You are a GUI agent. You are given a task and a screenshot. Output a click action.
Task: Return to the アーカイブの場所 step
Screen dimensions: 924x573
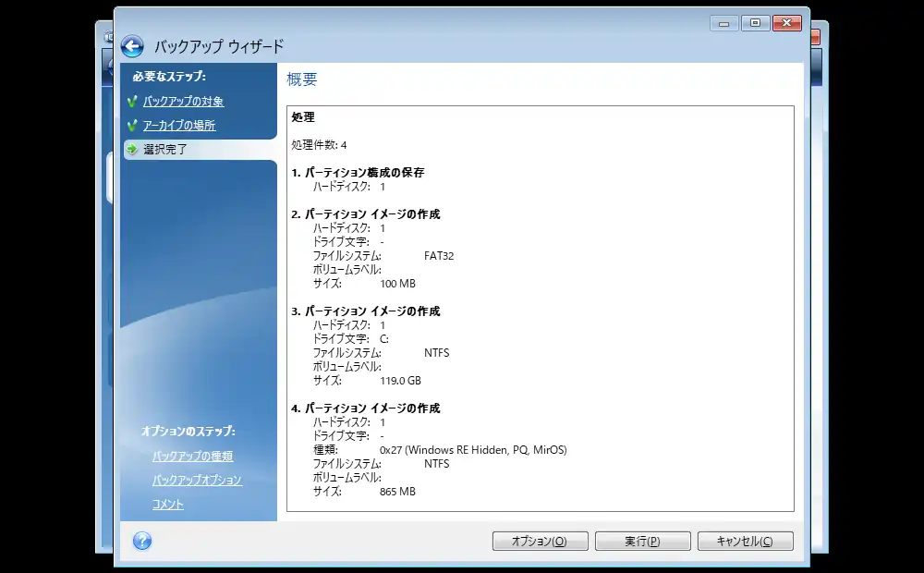179,126
